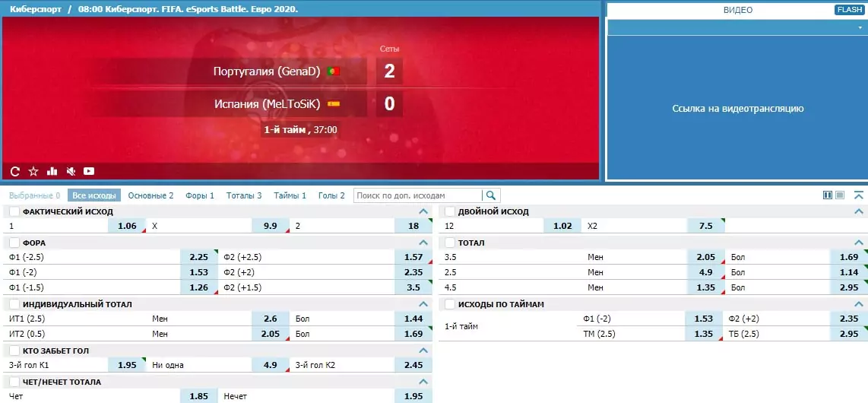Bet 3-й гол К2 at 2.45

click(413, 365)
